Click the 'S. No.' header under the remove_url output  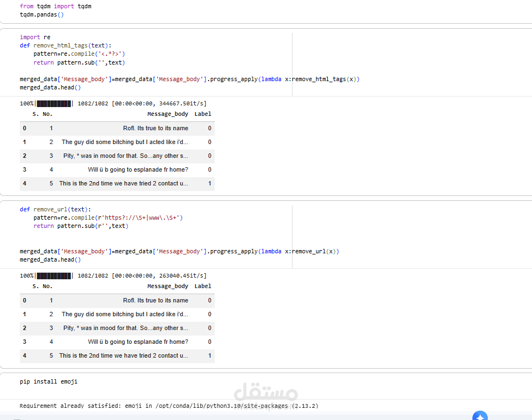(42, 286)
